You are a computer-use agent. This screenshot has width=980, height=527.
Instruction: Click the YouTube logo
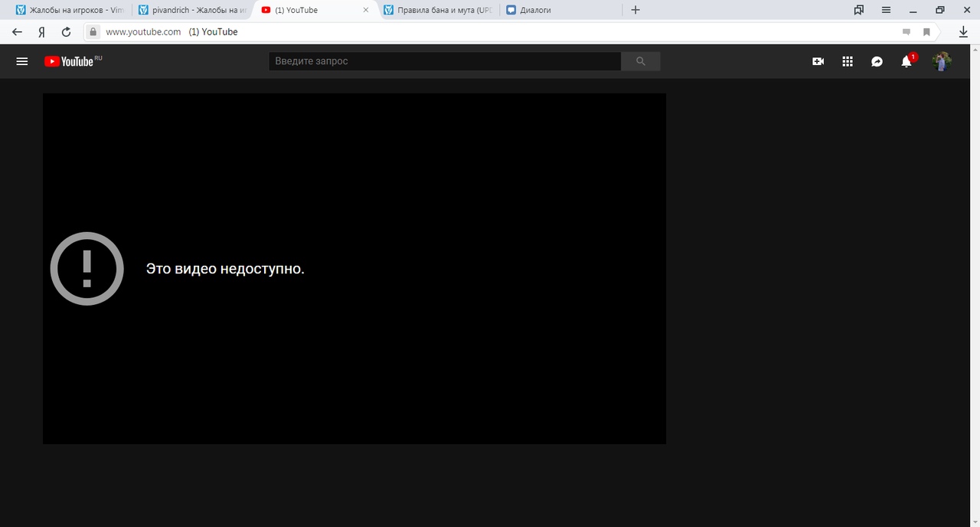69,61
